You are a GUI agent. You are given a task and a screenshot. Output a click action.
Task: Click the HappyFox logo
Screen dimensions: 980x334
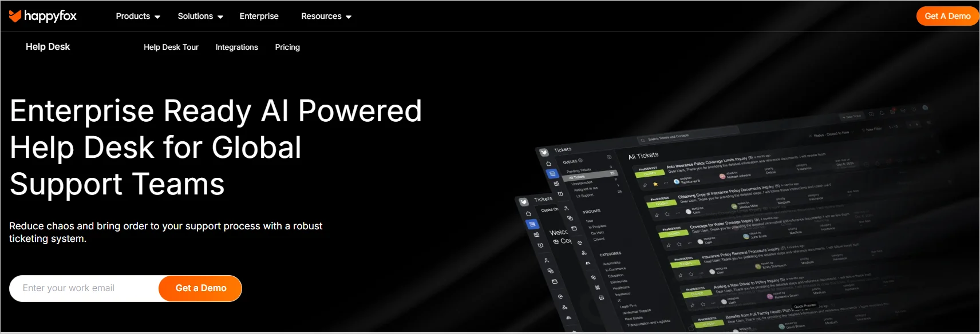click(43, 16)
